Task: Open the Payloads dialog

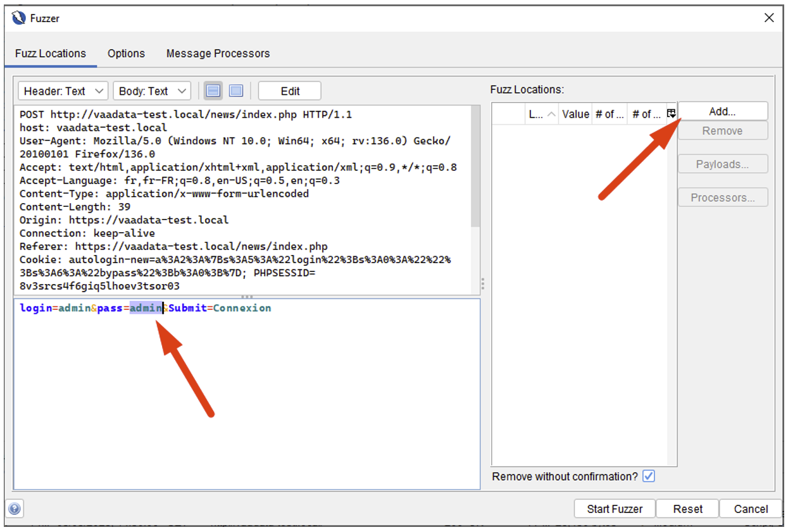Action: click(722, 164)
